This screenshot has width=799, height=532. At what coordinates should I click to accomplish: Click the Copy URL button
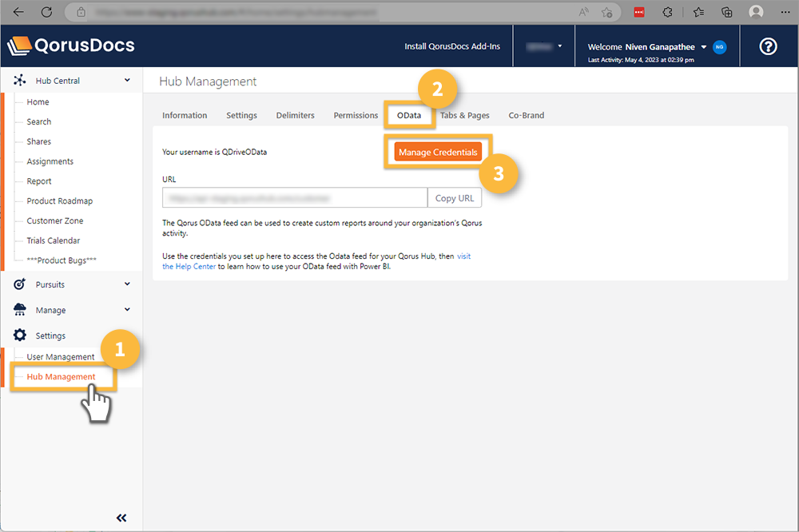tap(455, 198)
